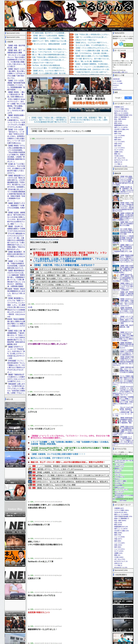Open related item 大手マスコミ 時事通信社員
138x644 pixels.
(69, 269)
